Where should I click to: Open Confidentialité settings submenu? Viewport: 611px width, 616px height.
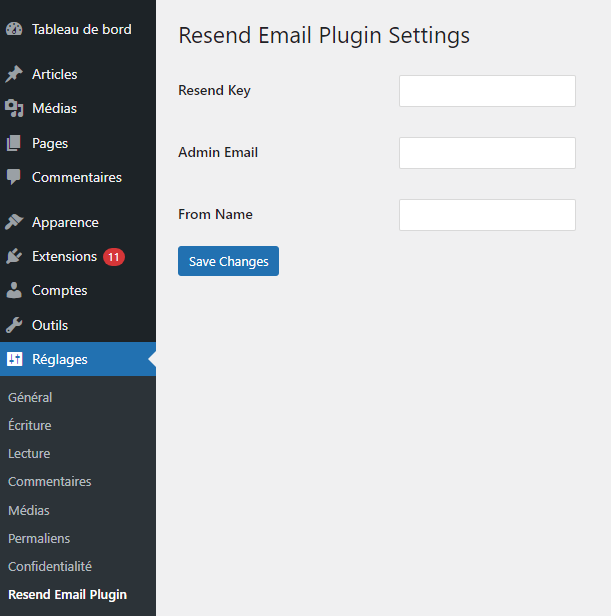pos(50,566)
